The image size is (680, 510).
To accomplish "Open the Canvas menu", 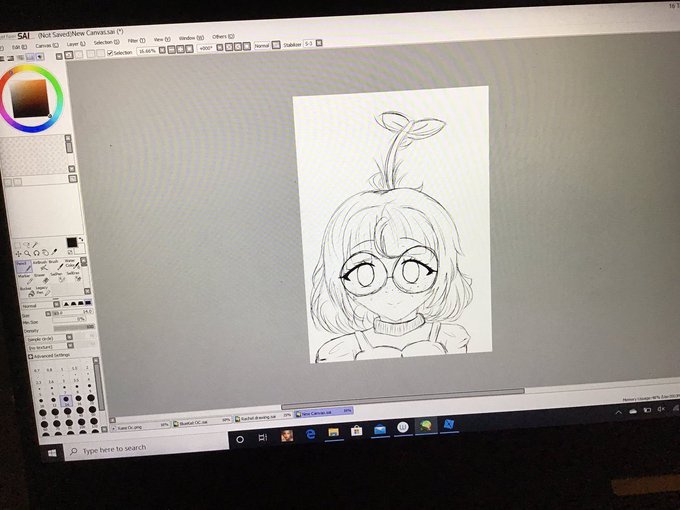I will pos(47,46).
